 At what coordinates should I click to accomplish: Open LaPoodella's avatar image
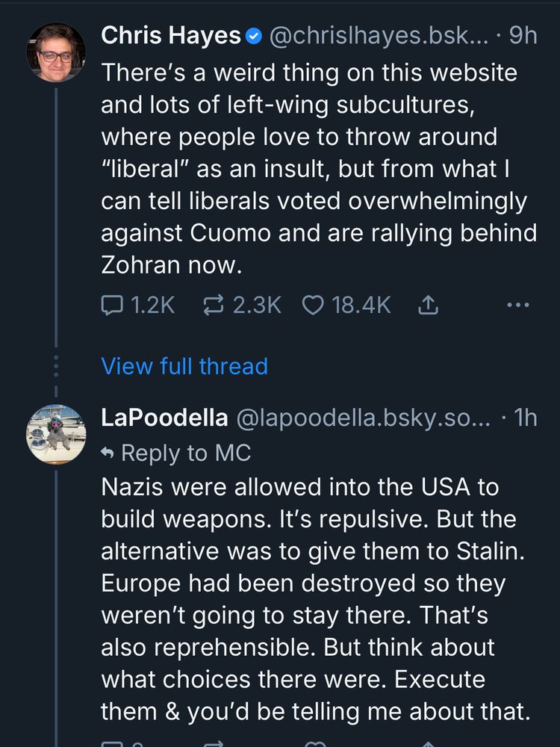click(x=56, y=434)
